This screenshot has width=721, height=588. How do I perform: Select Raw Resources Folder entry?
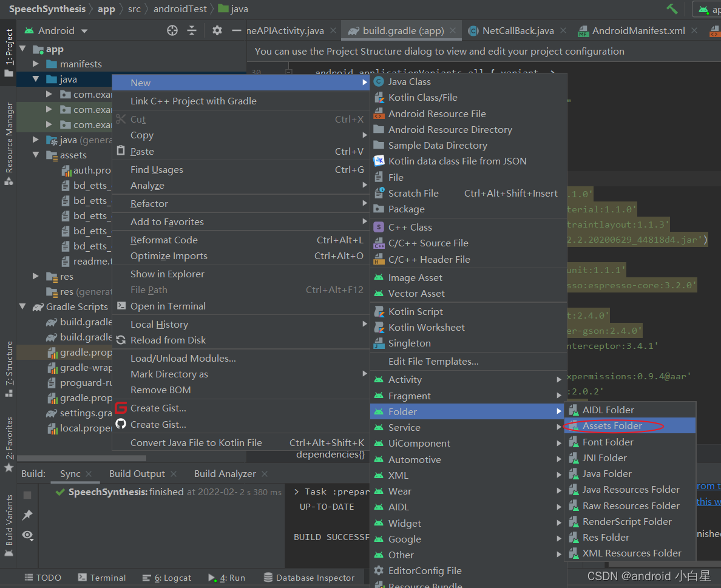630,505
